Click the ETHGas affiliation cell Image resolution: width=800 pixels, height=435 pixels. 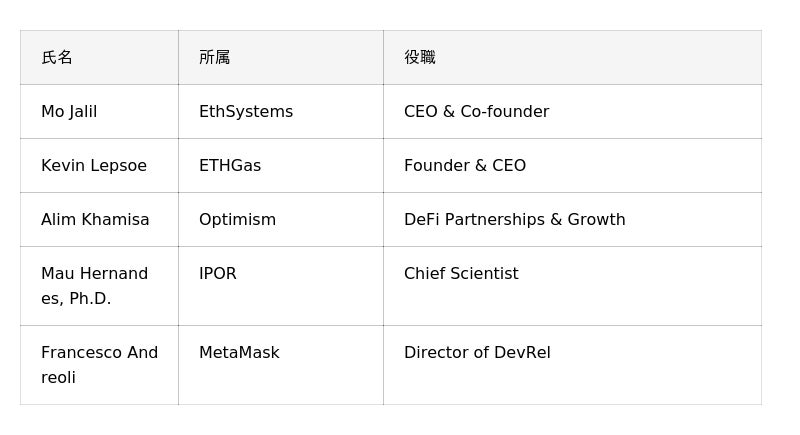tap(281, 165)
